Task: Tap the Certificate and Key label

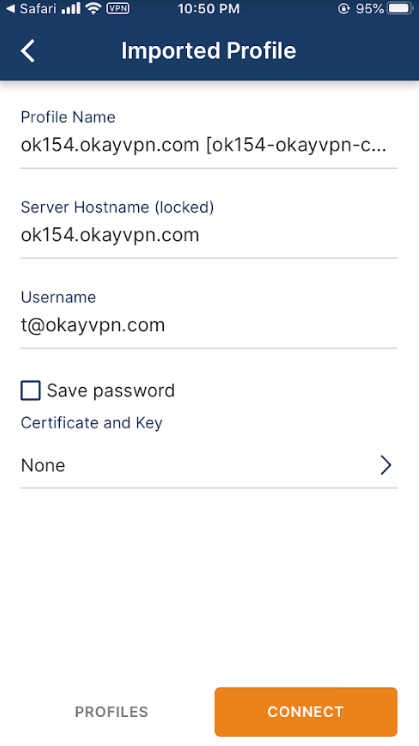Action: 92,422
